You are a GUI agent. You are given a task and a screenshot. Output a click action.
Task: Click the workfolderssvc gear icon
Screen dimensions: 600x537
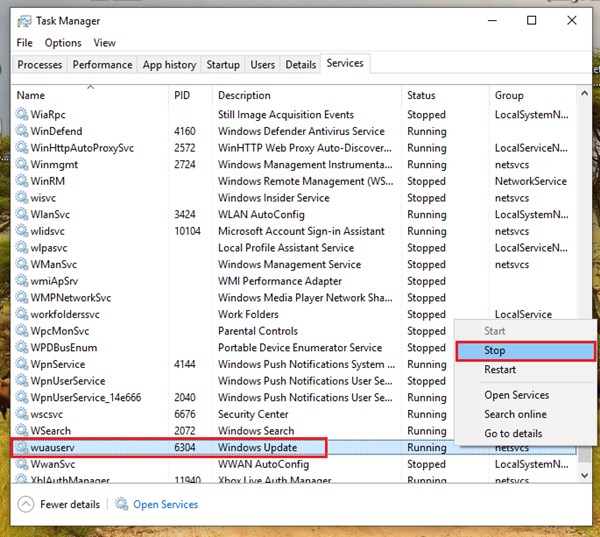click(22, 313)
